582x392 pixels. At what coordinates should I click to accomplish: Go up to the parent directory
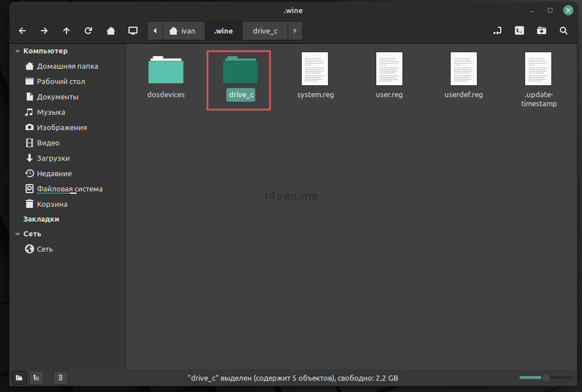[x=66, y=31]
